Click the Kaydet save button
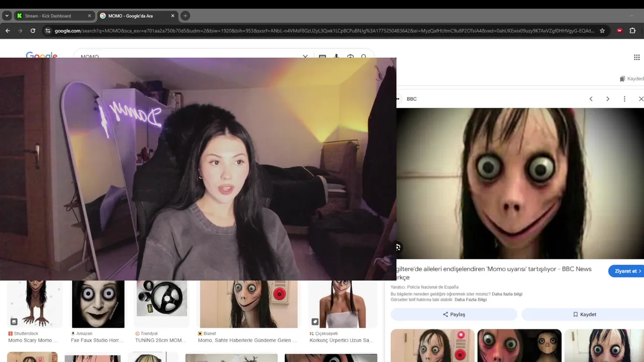Image resolution: width=644 pixels, height=362 pixels. [584, 314]
